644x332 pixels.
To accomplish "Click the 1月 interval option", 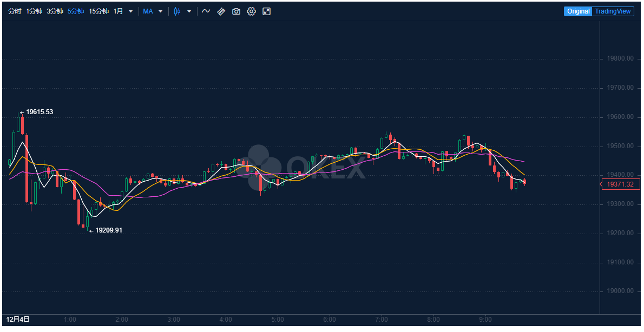I will click(118, 11).
